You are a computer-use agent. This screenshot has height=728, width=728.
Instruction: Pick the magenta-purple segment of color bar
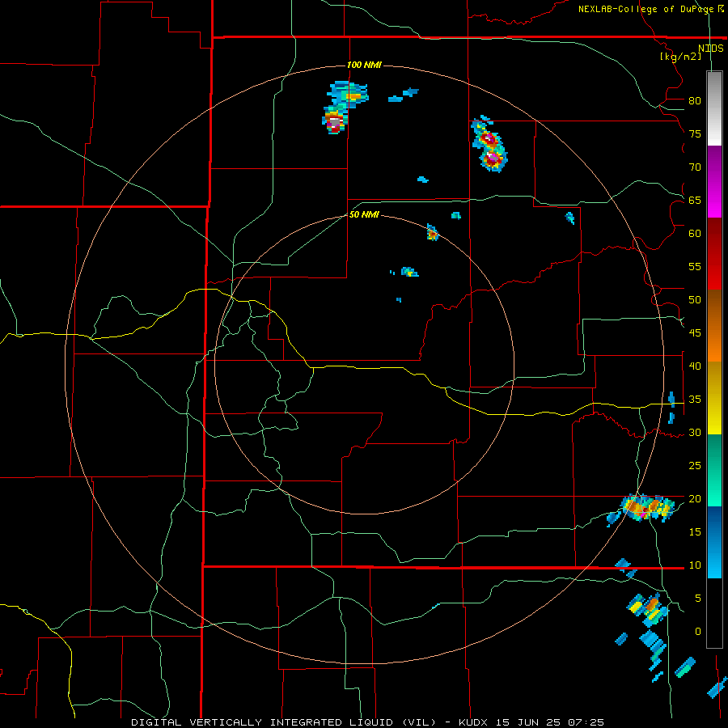tap(714, 181)
